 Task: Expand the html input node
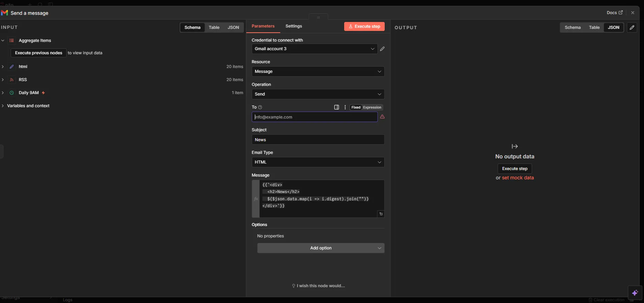click(3, 67)
